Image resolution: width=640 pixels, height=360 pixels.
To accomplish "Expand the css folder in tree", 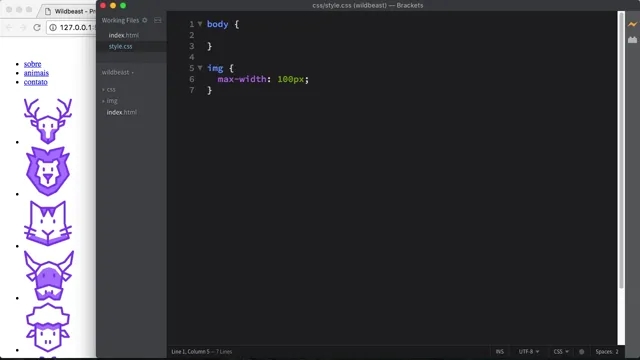I will pos(109,89).
